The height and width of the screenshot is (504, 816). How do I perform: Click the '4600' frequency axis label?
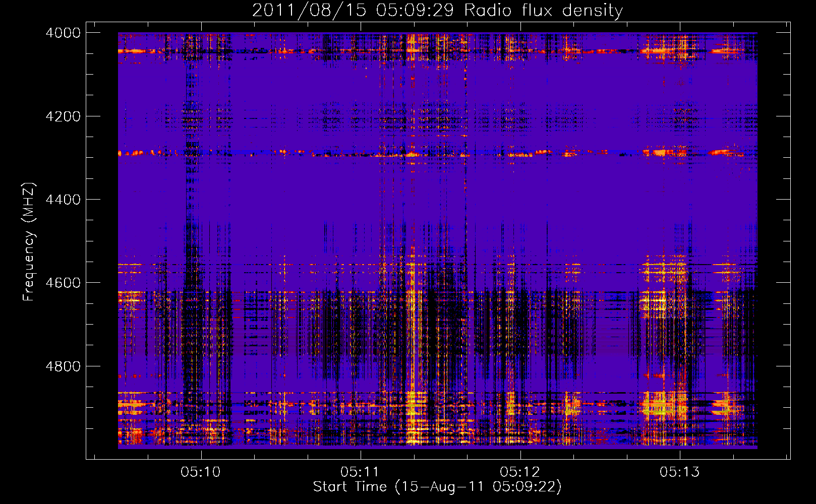[x=63, y=283]
